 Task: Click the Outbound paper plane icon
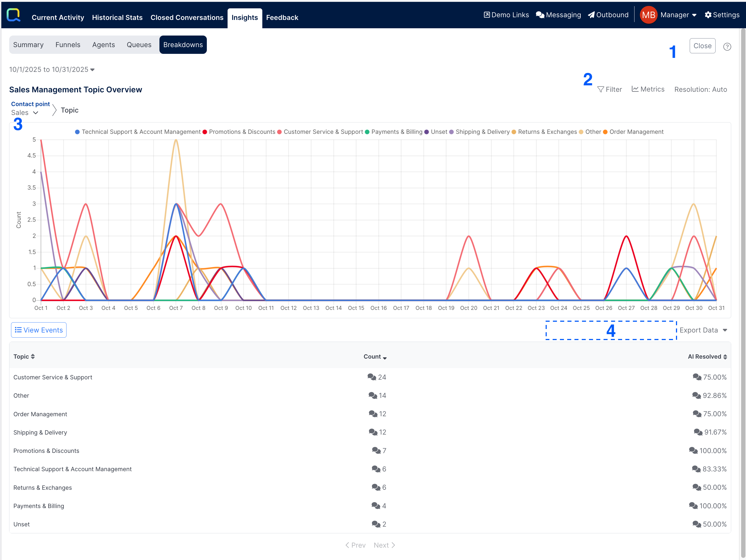[591, 15]
